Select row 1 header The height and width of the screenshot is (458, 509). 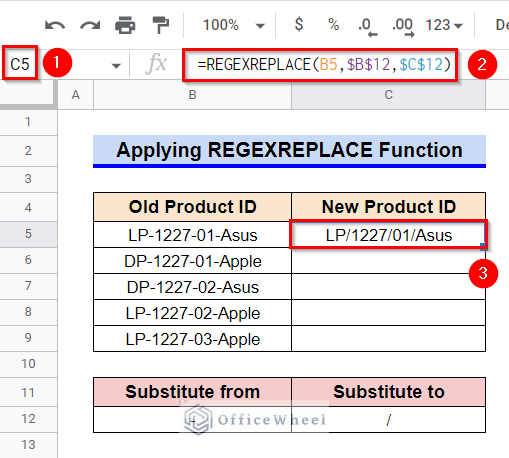coord(28,122)
